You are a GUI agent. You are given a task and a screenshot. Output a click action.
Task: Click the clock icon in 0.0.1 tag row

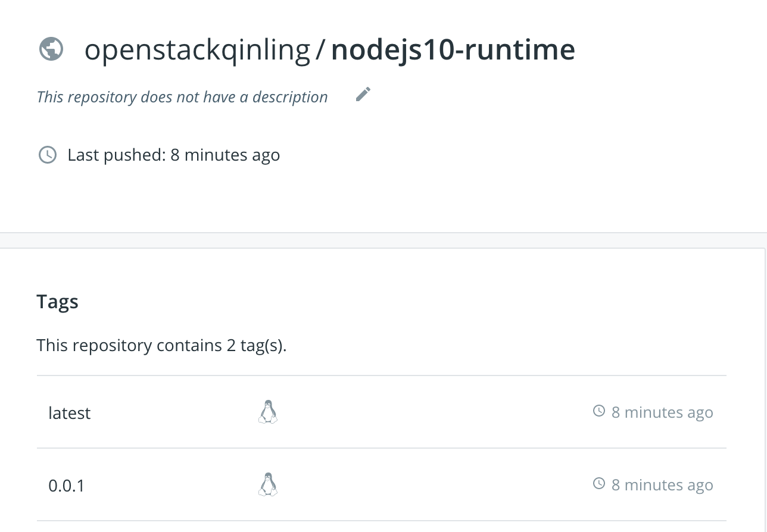point(599,484)
